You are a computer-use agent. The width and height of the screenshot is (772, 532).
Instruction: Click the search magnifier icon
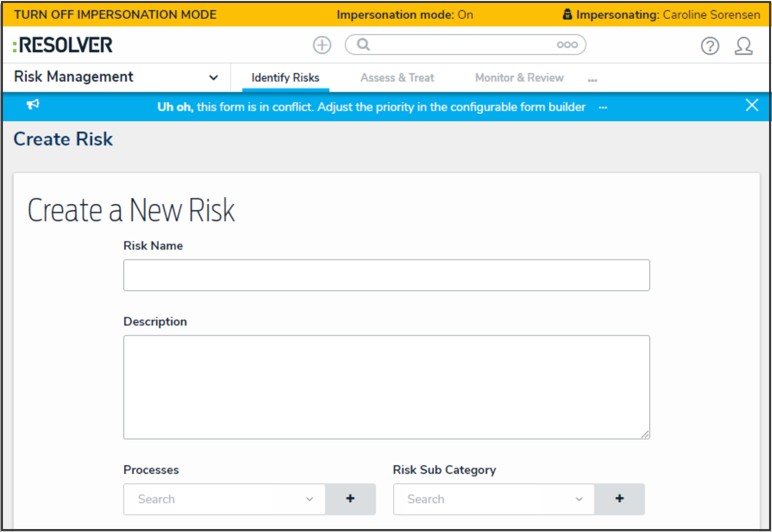tap(363, 45)
